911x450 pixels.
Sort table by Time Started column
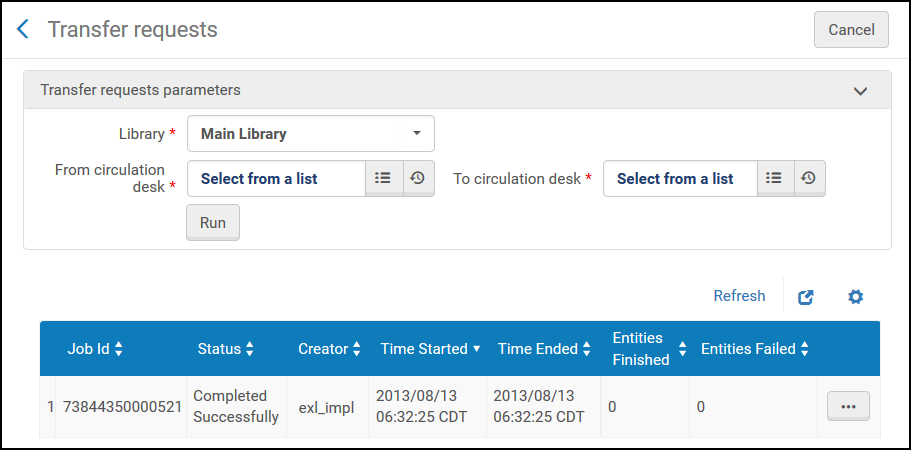[x=431, y=349]
